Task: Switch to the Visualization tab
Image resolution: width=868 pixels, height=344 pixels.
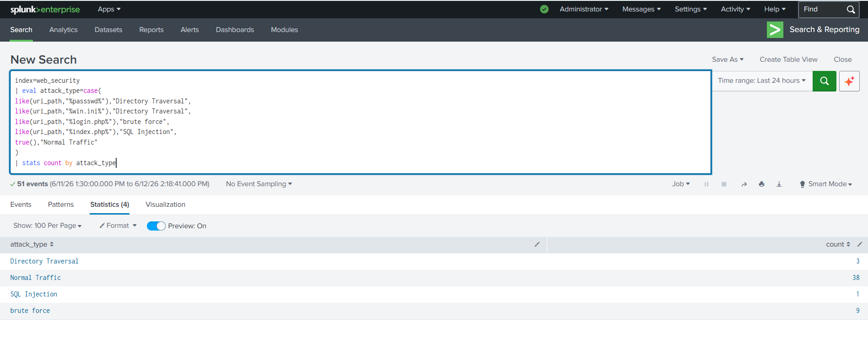Action: point(166,204)
